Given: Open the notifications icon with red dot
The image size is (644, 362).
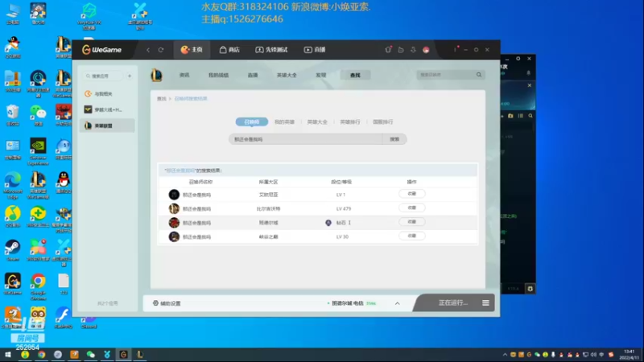Looking at the screenshot, I should point(388,50).
